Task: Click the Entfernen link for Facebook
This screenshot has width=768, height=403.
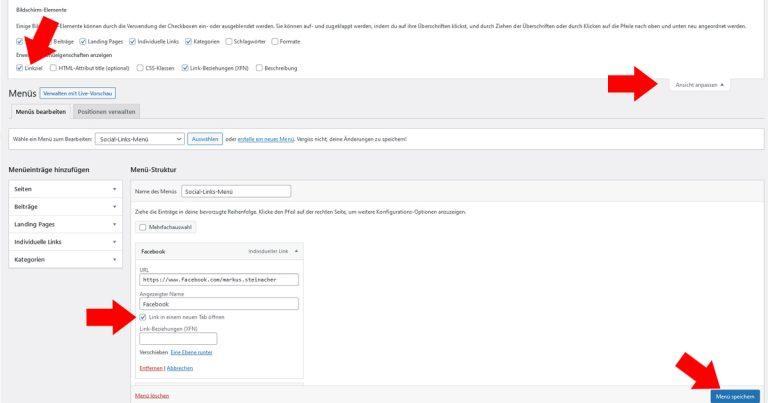Action: tap(151, 368)
